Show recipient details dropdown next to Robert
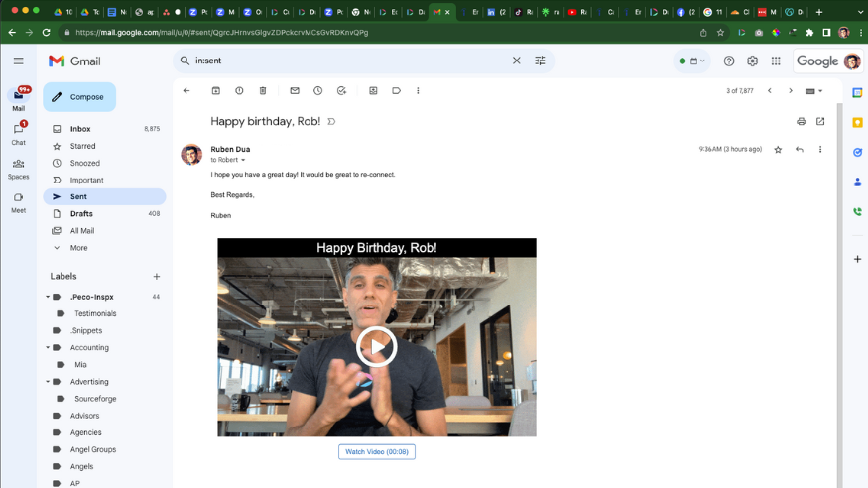 click(x=243, y=160)
